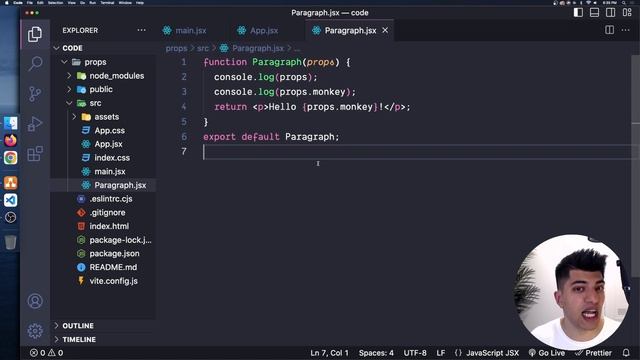The image size is (640, 360).
Task: Open App.css in the explorer
Action: tap(109, 131)
